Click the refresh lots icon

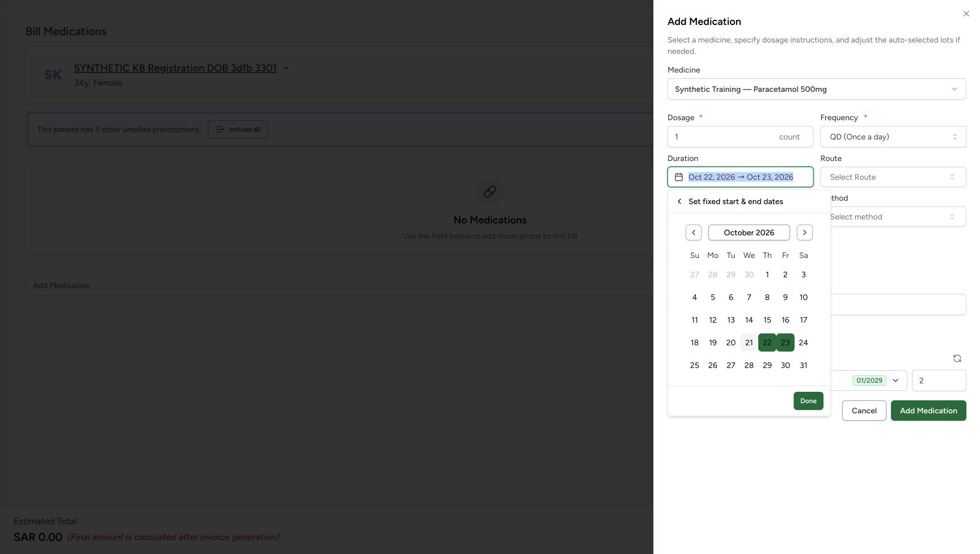[957, 358]
